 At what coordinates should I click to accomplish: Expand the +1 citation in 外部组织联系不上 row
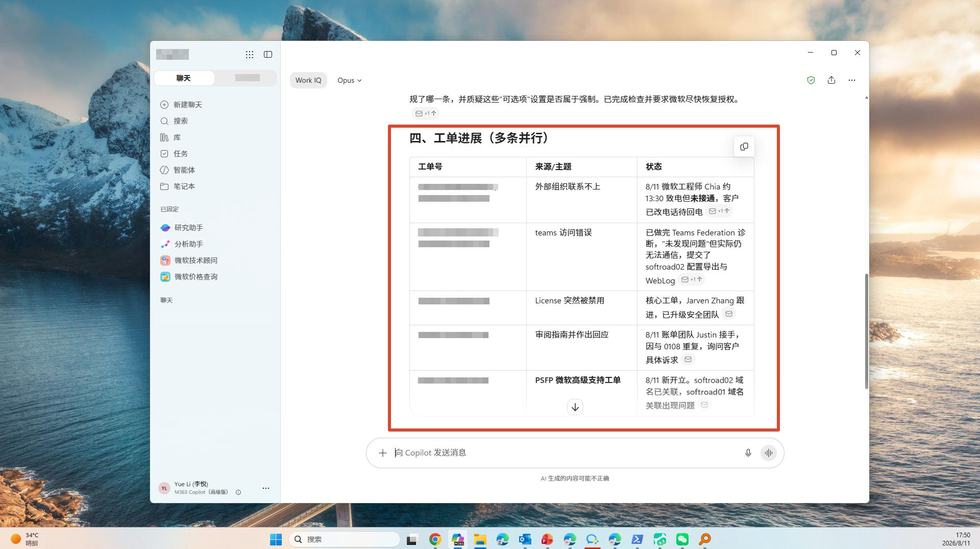click(720, 211)
